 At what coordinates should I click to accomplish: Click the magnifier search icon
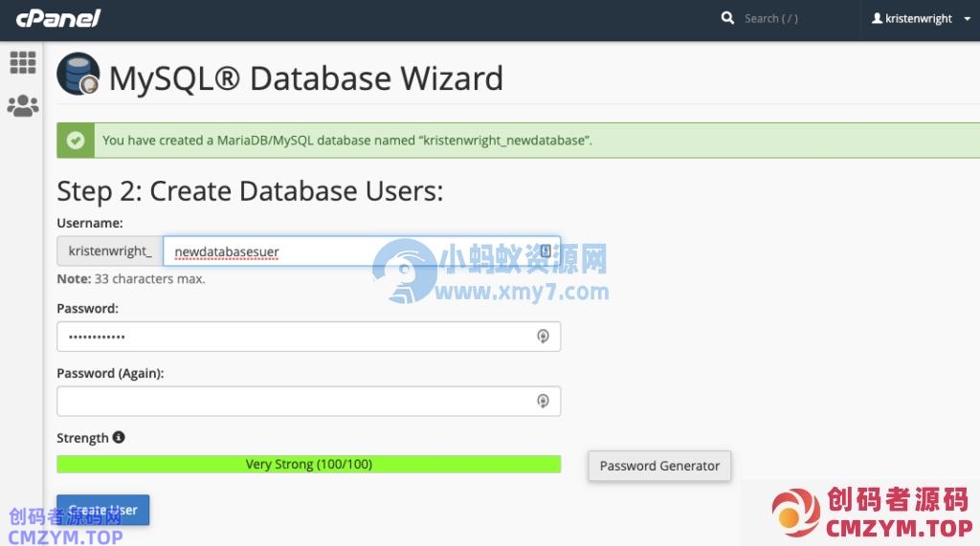727,18
